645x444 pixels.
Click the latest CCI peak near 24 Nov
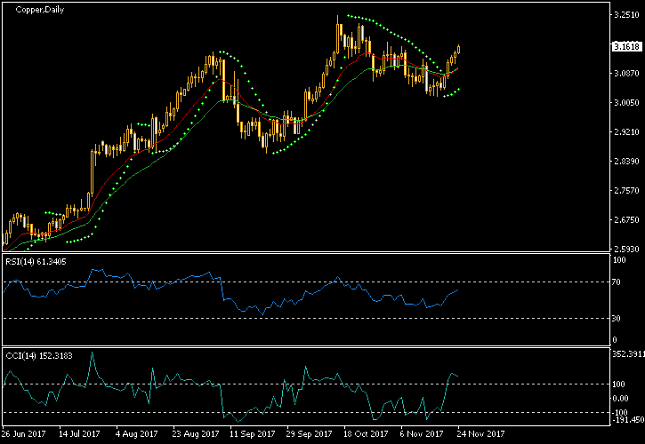[452, 374]
